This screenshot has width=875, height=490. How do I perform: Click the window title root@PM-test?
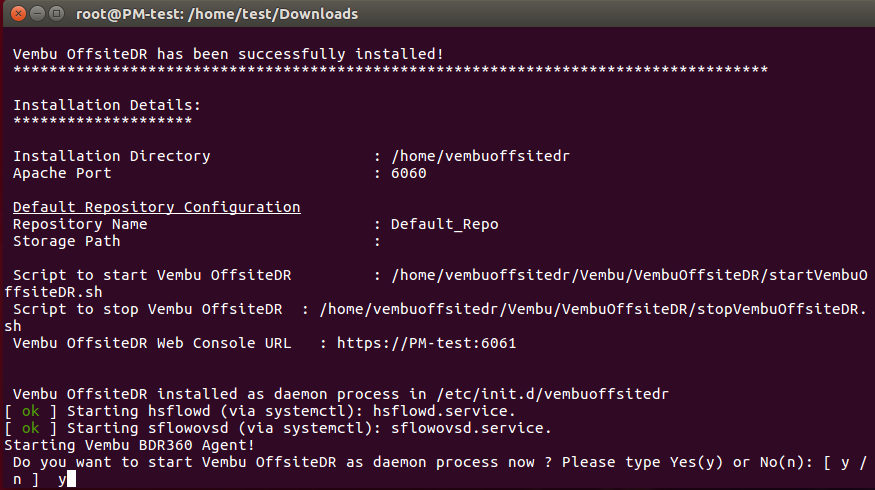click(x=217, y=14)
